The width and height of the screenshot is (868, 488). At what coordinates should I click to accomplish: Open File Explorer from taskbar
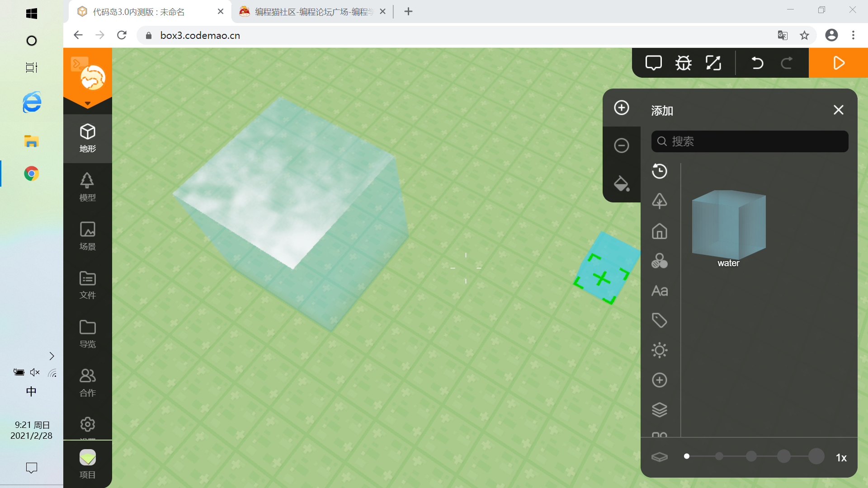click(32, 141)
